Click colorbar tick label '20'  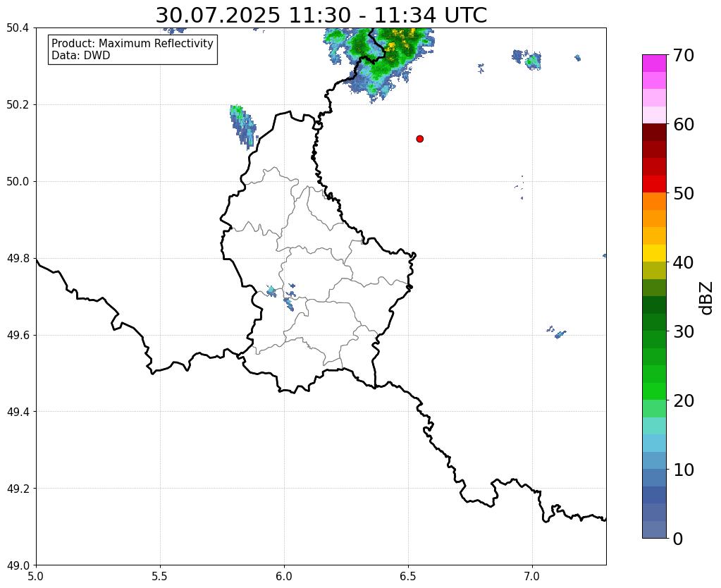pyautogui.click(x=684, y=400)
